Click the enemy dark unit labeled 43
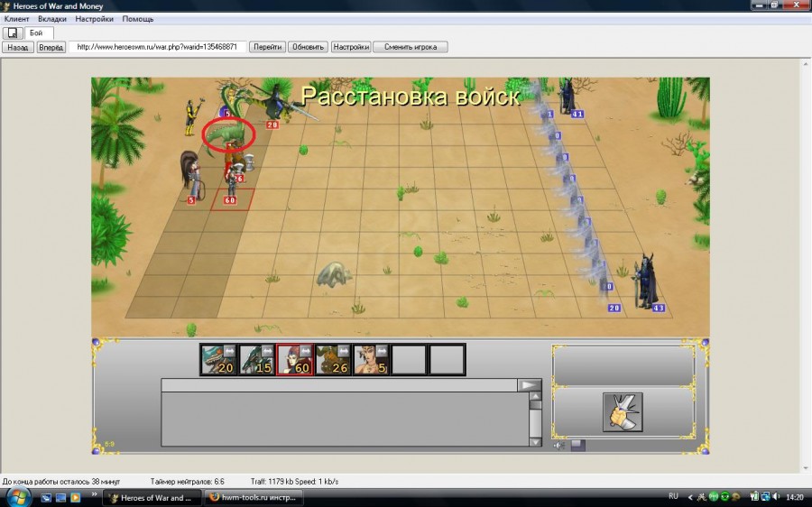 [x=646, y=282]
